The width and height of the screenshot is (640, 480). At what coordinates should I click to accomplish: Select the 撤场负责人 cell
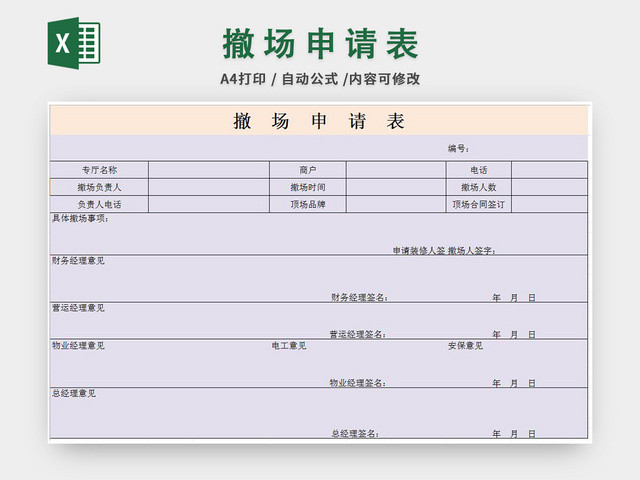click(x=99, y=187)
